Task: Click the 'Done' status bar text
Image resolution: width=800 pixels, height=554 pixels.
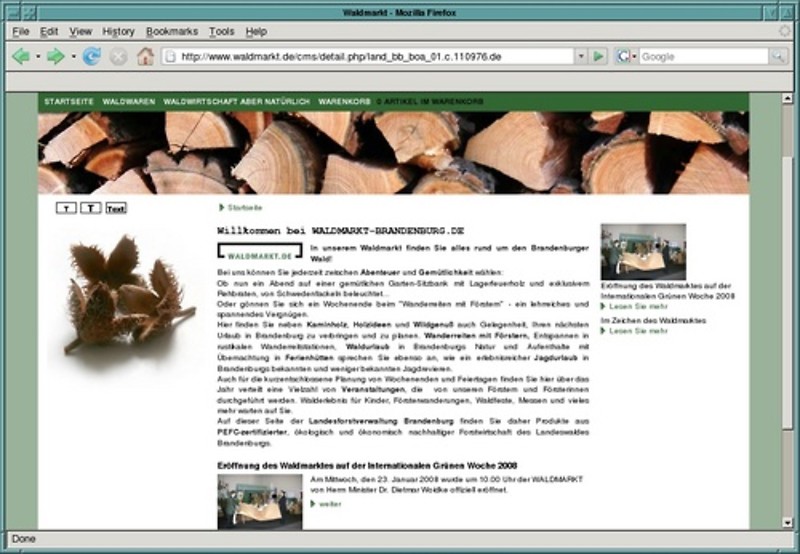Action: pos(23,539)
